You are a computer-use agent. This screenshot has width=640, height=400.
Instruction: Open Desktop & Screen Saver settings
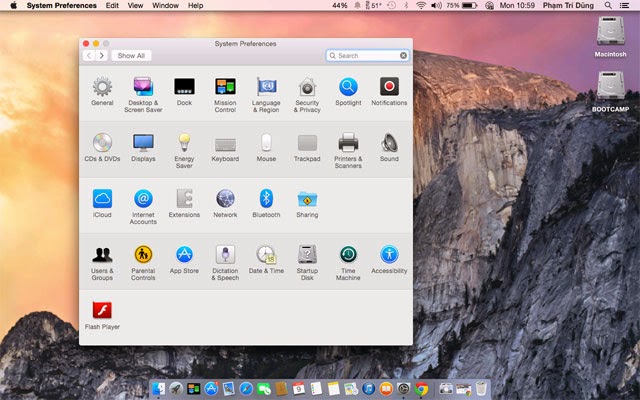[143, 95]
